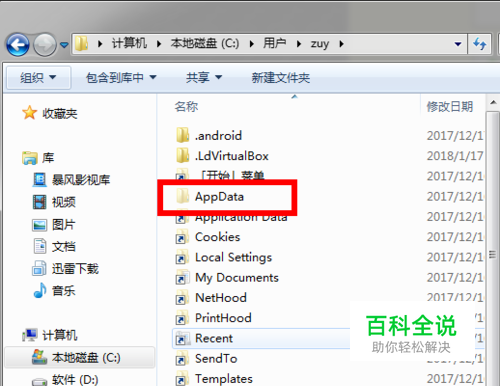Select the Recent shortcut
The height and width of the screenshot is (386, 500).
214,338
